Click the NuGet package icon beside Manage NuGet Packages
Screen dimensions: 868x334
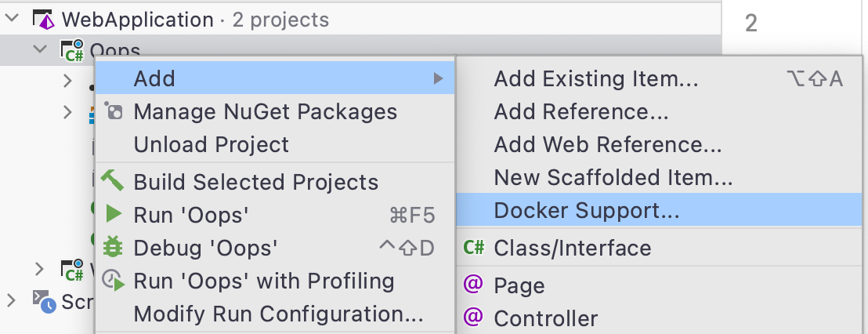pyautogui.click(x=113, y=111)
